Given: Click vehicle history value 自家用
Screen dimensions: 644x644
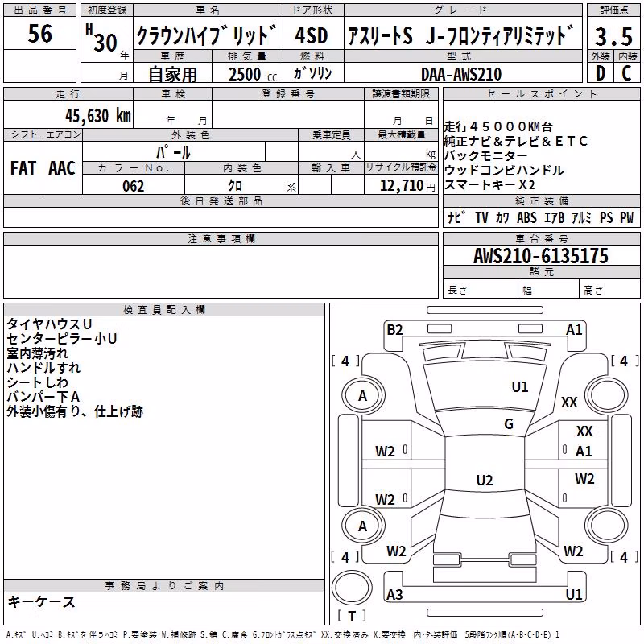Looking at the screenshot, I should (x=172, y=74).
